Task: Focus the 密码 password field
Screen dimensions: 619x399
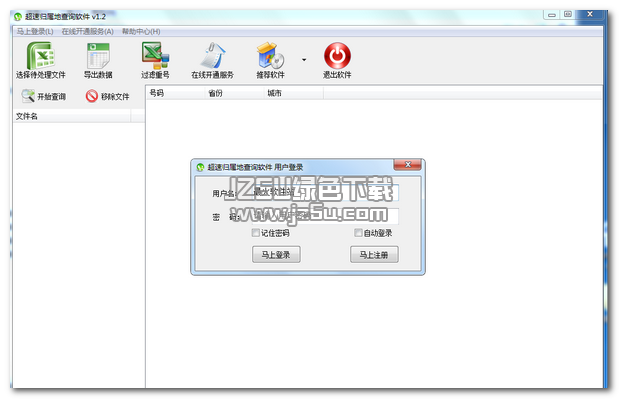Action: (x=325, y=216)
